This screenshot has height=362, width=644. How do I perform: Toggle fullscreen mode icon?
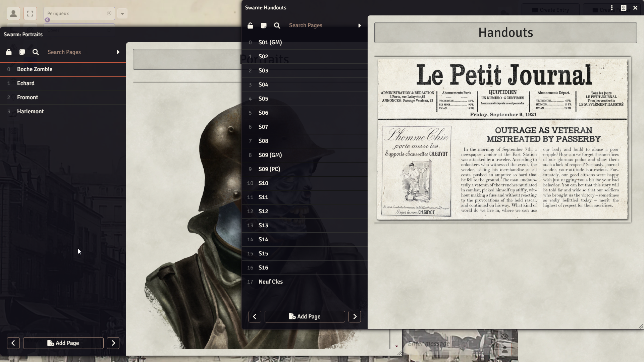[30, 13]
